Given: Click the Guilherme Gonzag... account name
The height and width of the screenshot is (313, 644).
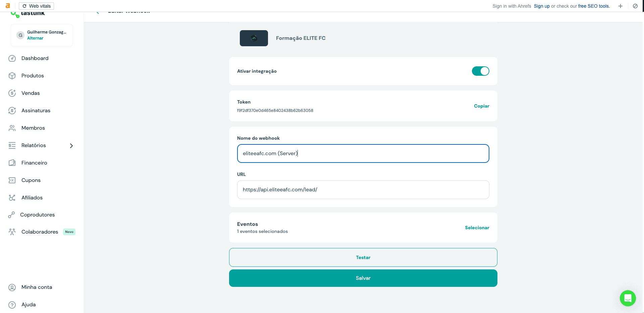Looking at the screenshot, I should click(x=47, y=32).
